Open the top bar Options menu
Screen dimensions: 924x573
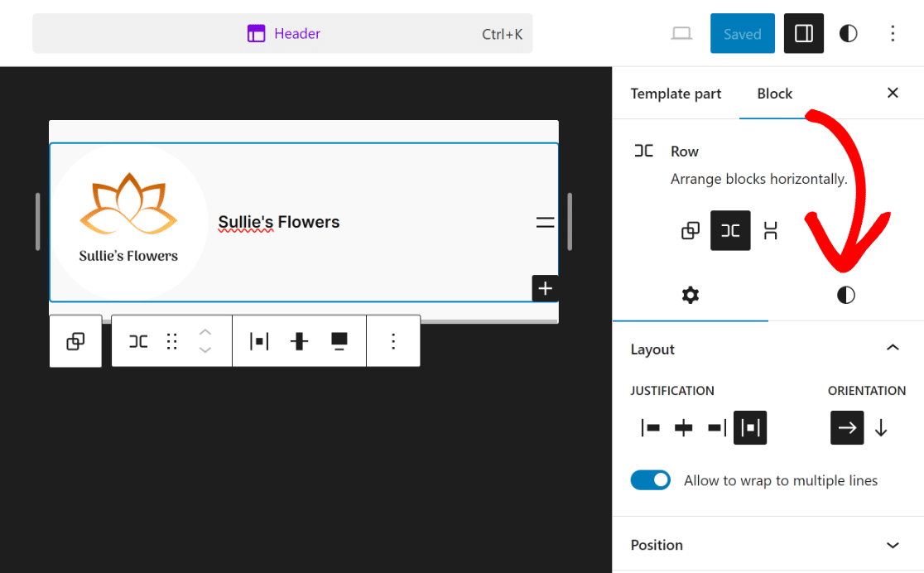[x=893, y=34]
